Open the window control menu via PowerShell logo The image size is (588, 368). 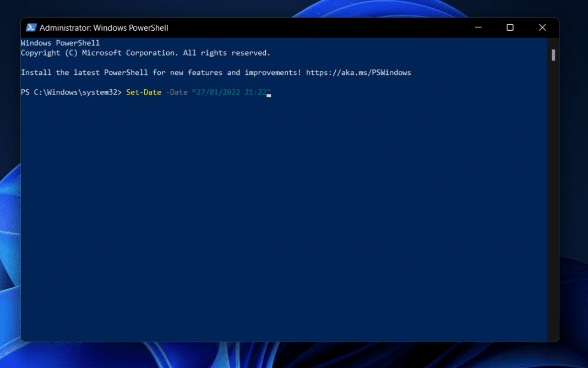[x=31, y=27]
